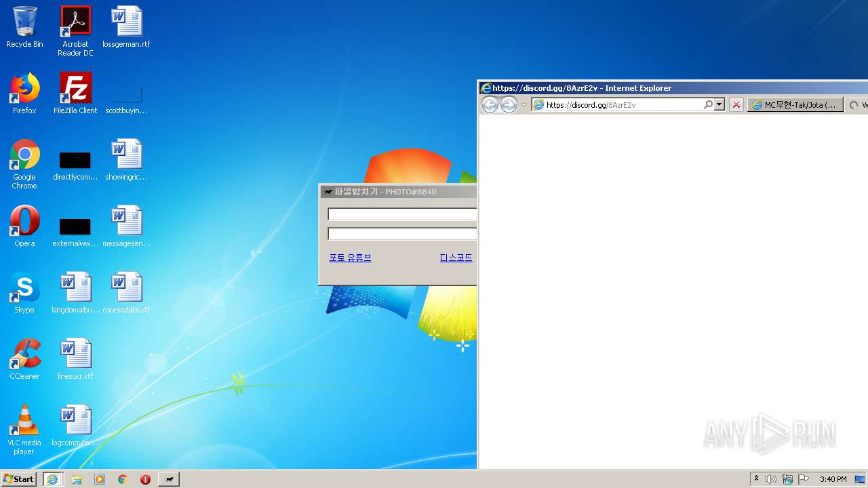Click the 3:40 PM clock
This screenshot has width=868, height=488.
pos(833,479)
